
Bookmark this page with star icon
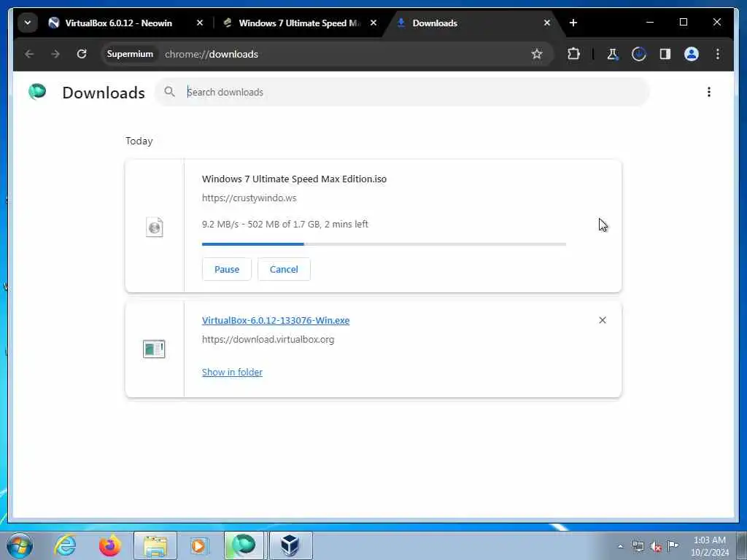tap(537, 54)
